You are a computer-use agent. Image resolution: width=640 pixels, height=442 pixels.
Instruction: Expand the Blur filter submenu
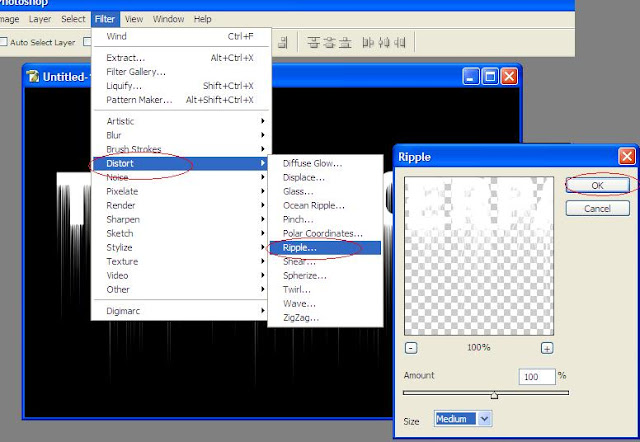click(x=180, y=135)
